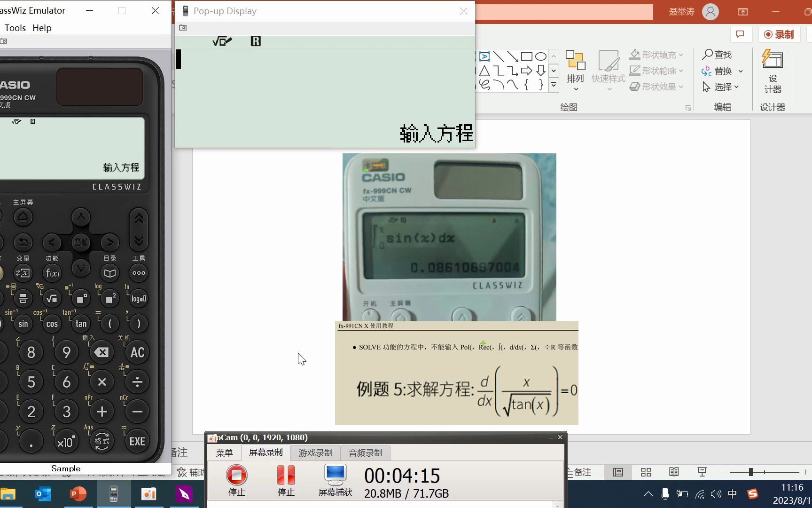Screen dimensions: 812x508
Task: Click the calculator down arrow key
Action: [x=81, y=268]
